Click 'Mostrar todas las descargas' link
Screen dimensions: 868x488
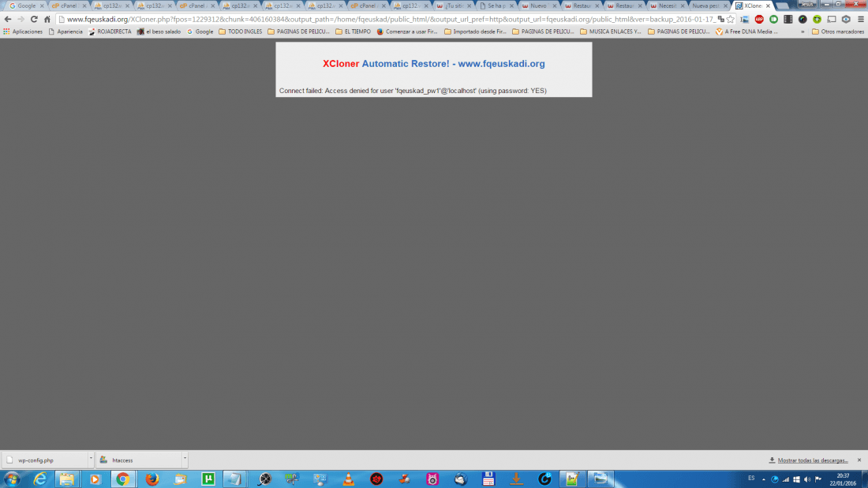812,460
